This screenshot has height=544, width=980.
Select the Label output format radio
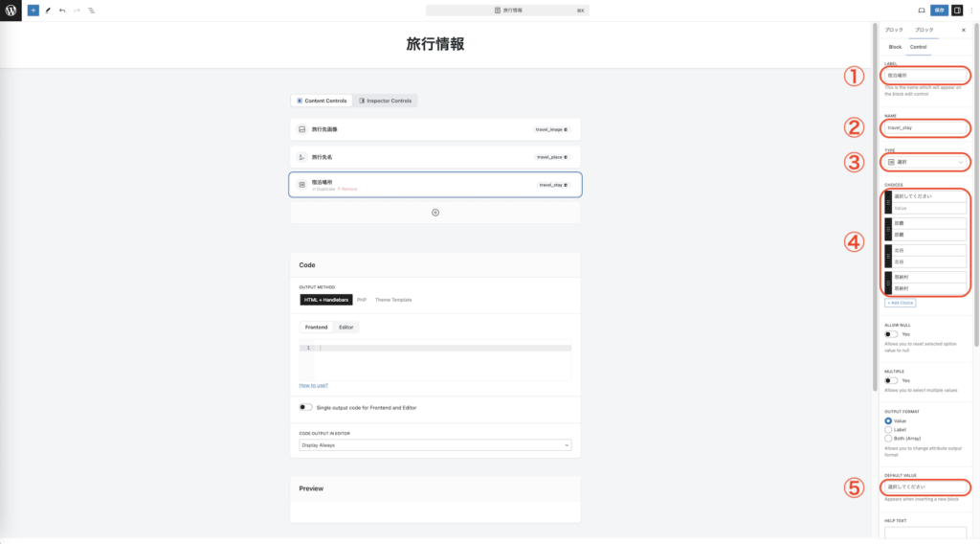pos(889,430)
